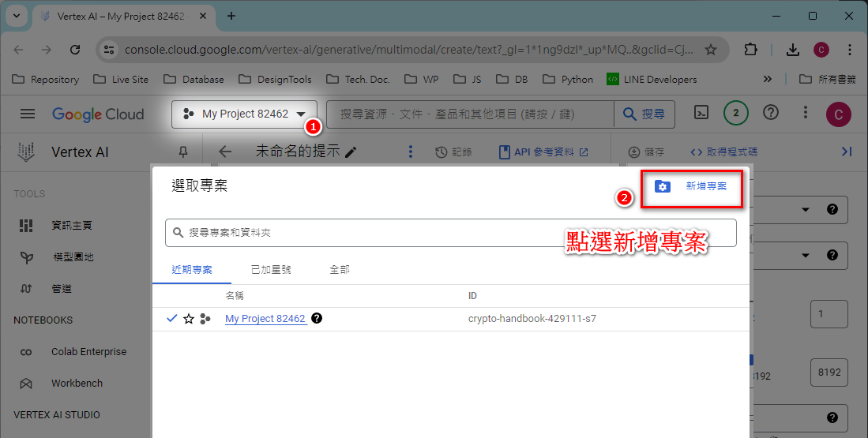Focus the 搜尋專案和資料夾 search field

[x=451, y=233]
